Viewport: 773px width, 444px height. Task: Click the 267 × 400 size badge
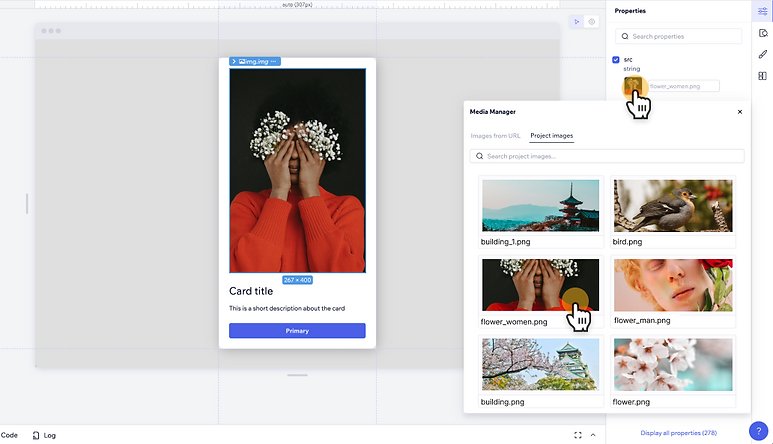tap(297, 280)
